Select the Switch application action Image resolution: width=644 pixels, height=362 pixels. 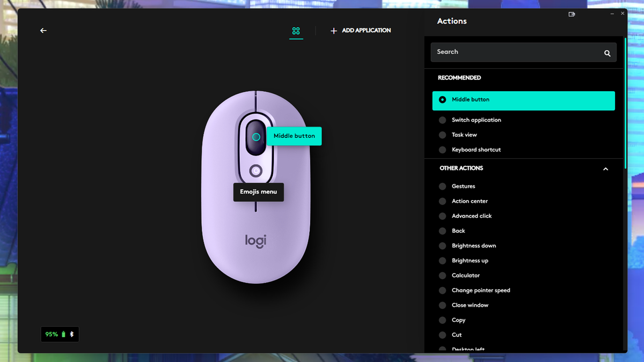click(477, 120)
